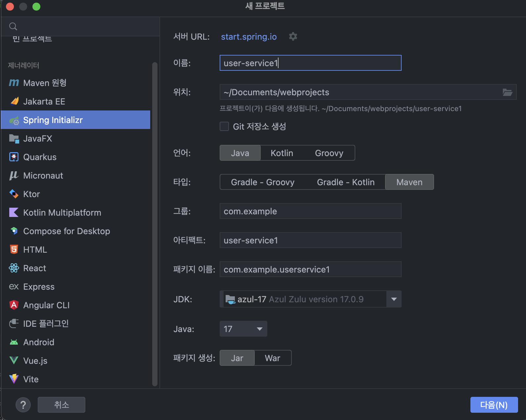Click the Micronaut mu icon
The width and height of the screenshot is (526, 420).
click(14, 176)
